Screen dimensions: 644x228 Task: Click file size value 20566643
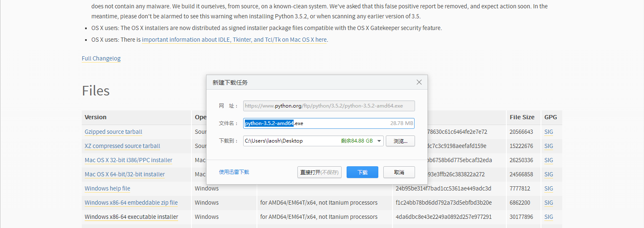pos(521,132)
